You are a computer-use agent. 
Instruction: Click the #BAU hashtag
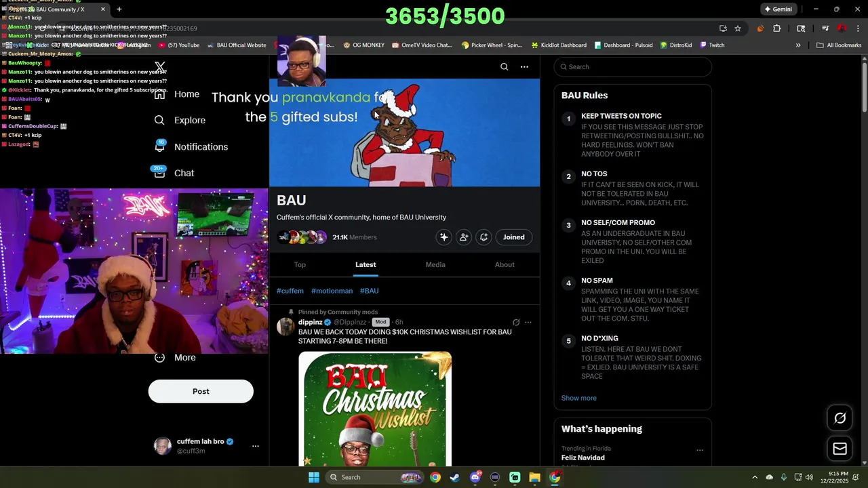coord(369,291)
